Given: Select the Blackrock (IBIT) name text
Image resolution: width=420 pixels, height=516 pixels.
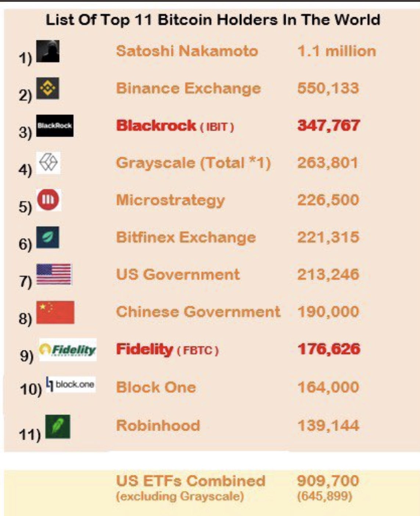Looking at the screenshot, I should 175,126.
